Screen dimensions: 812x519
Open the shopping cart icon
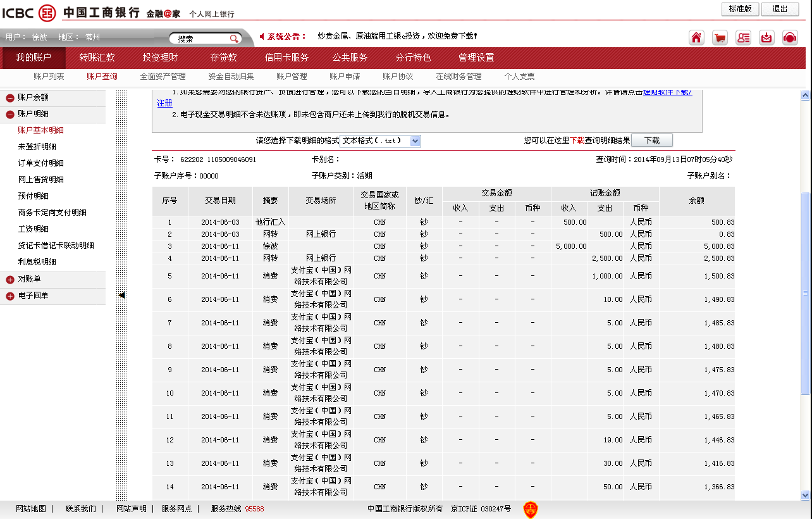point(720,37)
